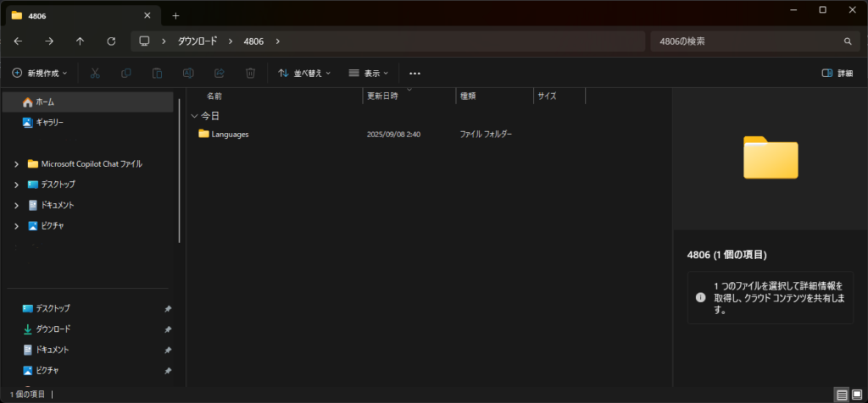Image resolution: width=868 pixels, height=403 pixels.
Task: Switch to details list view icon in status bar
Action: click(842, 395)
